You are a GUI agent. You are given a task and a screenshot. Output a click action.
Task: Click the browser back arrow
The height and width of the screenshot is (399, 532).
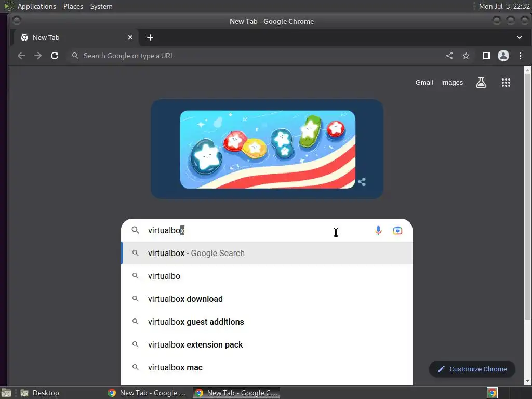click(x=21, y=56)
